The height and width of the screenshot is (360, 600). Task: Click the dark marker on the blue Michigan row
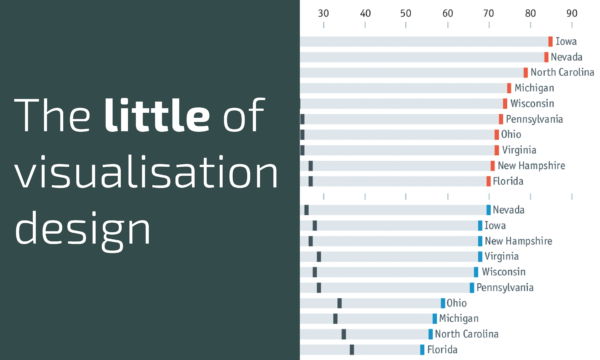(335, 319)
